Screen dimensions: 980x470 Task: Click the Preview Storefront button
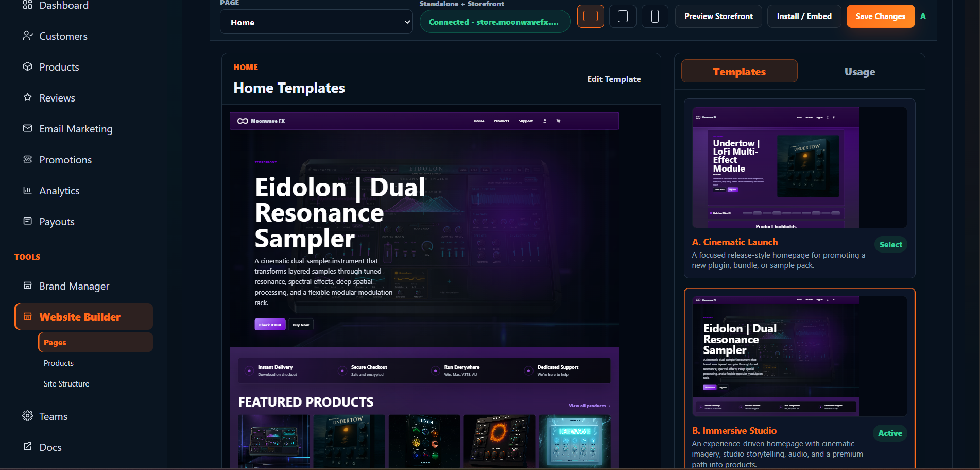pyautogui.click(x=718, y=16)
